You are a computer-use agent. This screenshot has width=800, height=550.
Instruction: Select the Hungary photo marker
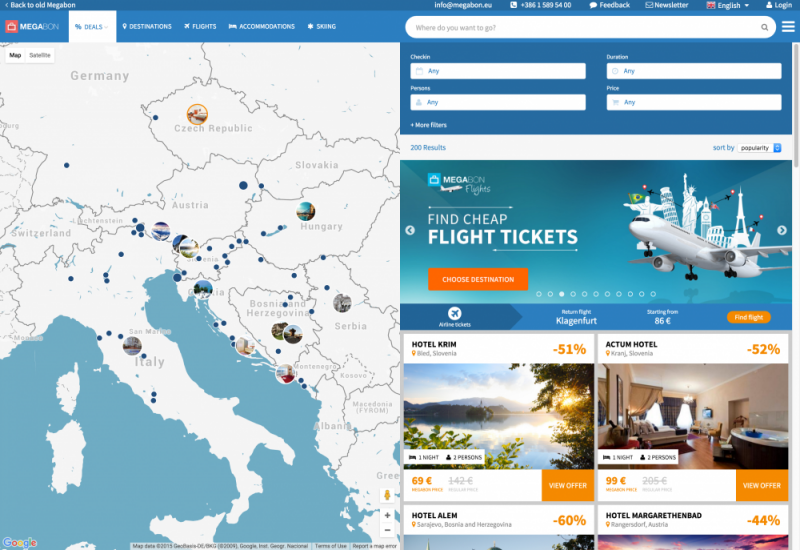(x=306, y=211)
